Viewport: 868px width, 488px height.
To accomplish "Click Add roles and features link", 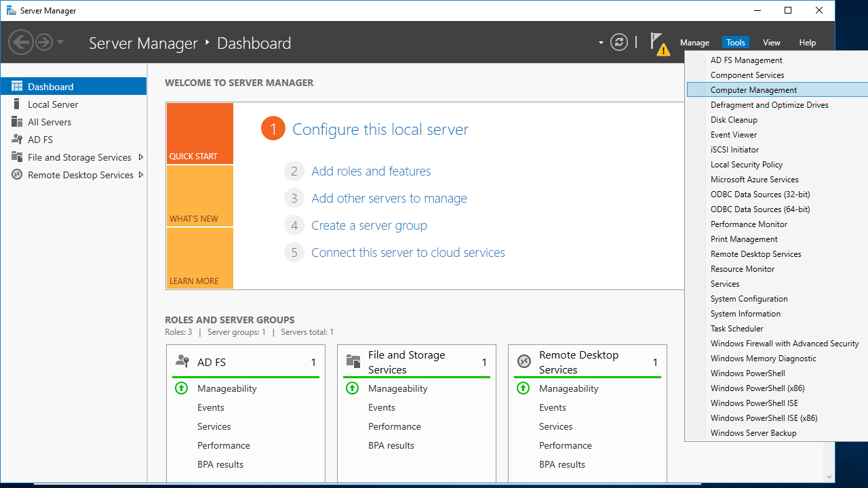I will (x=371, y=171).
